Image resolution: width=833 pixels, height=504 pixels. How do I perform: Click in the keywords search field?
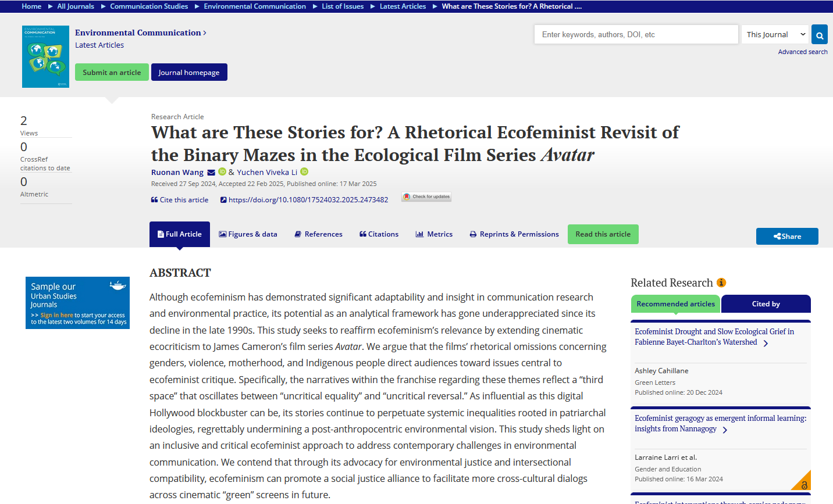coord(636,34)
